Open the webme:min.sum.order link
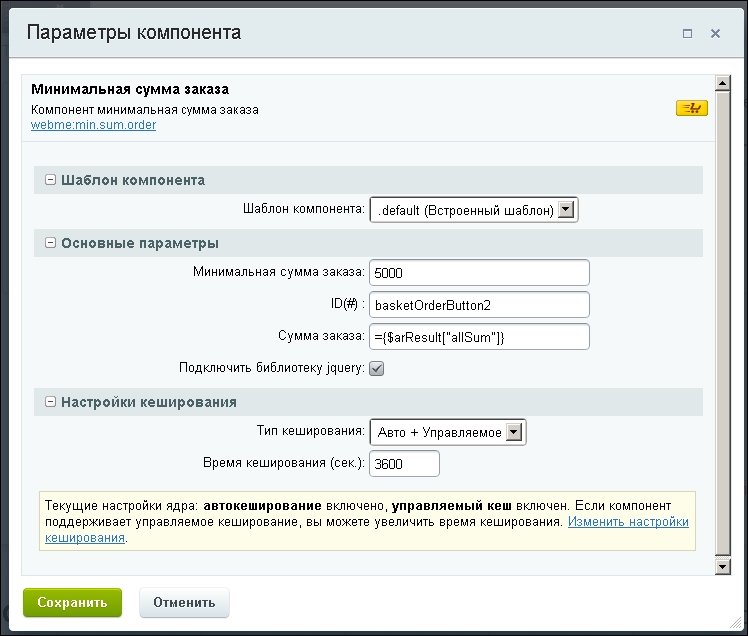Screen dimensions: 748x636 pyautogui.click(x=94, y=125)
